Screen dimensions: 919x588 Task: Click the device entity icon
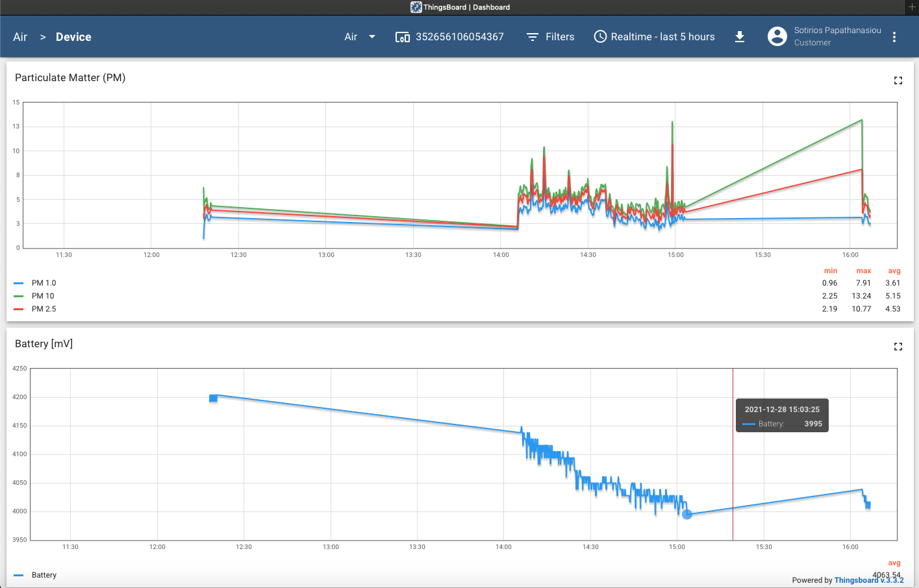[403, 37]
